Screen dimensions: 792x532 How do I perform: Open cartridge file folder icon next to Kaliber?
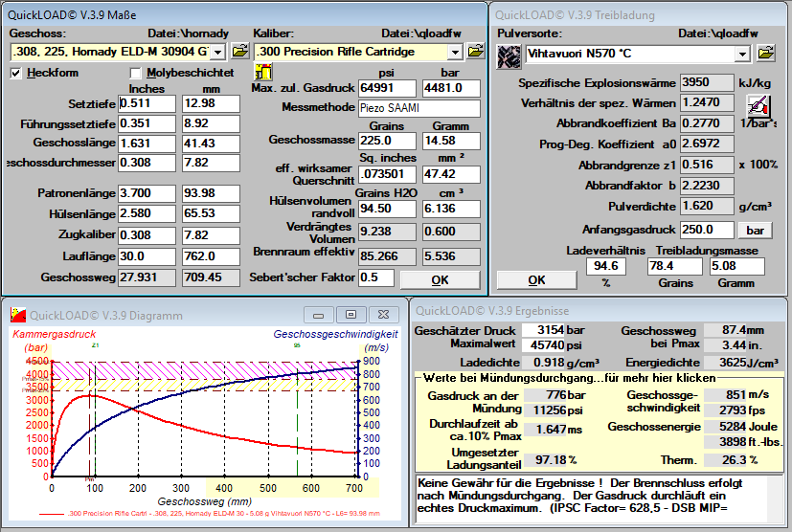475,51
